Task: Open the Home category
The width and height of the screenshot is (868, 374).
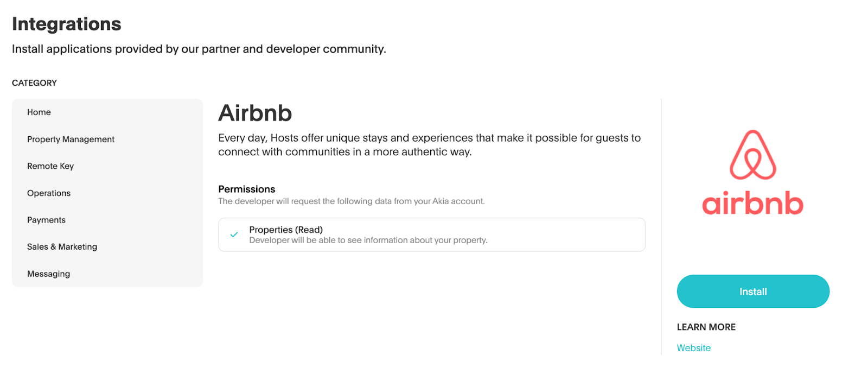Action: (x=39, y=112)
